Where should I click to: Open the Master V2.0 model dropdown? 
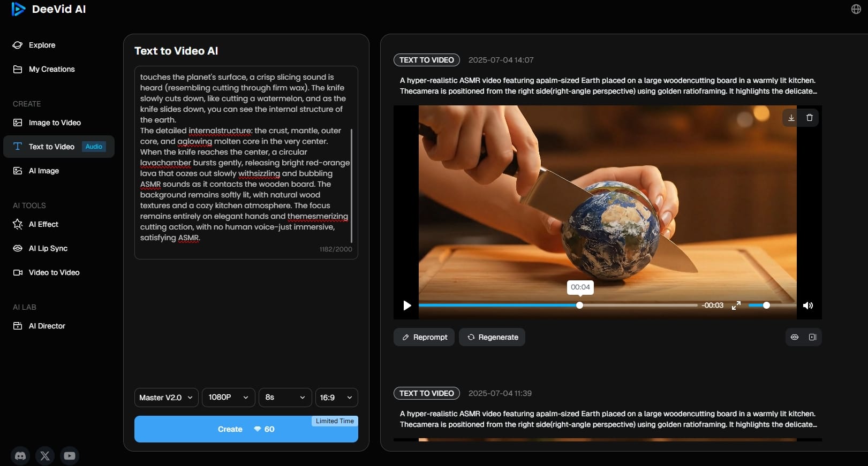tap(166, 398)
